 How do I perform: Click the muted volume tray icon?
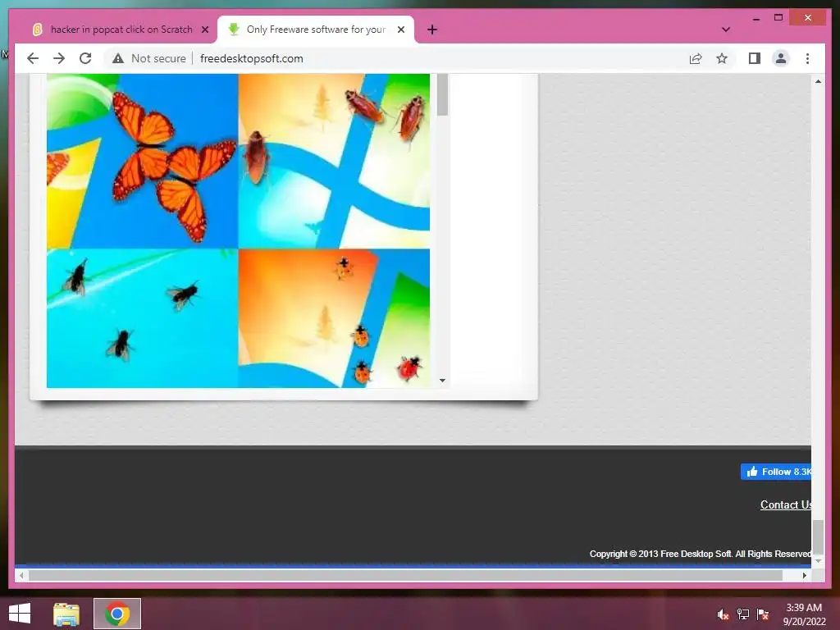point(723,614)
